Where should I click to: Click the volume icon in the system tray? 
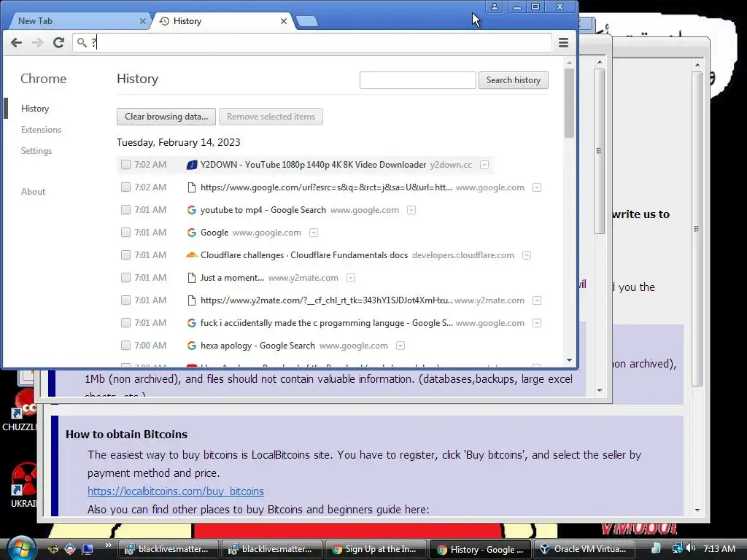click(691, 548)
